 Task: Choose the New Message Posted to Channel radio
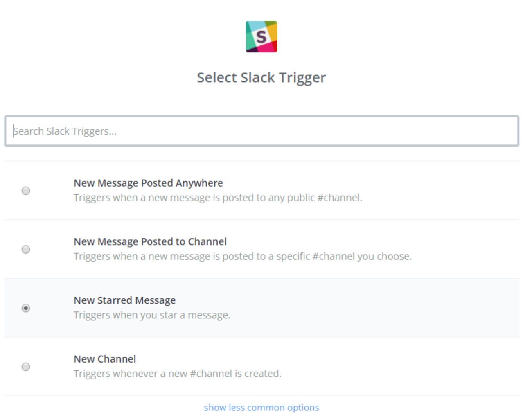[x=26, y=249]
